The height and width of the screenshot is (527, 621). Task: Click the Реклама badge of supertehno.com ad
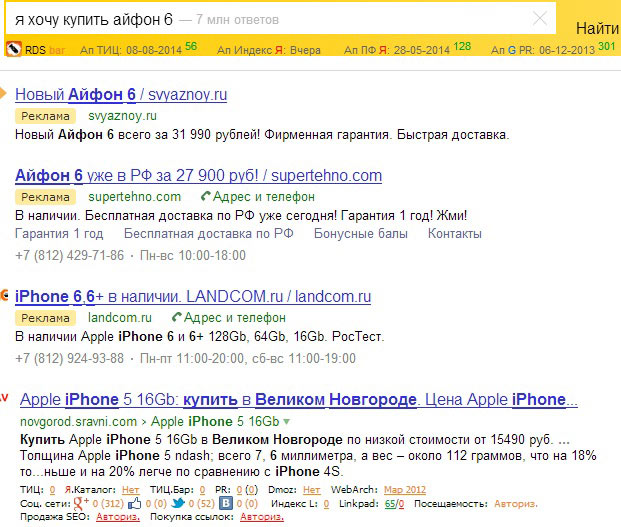pyautogui.click(x=45, y=197)
